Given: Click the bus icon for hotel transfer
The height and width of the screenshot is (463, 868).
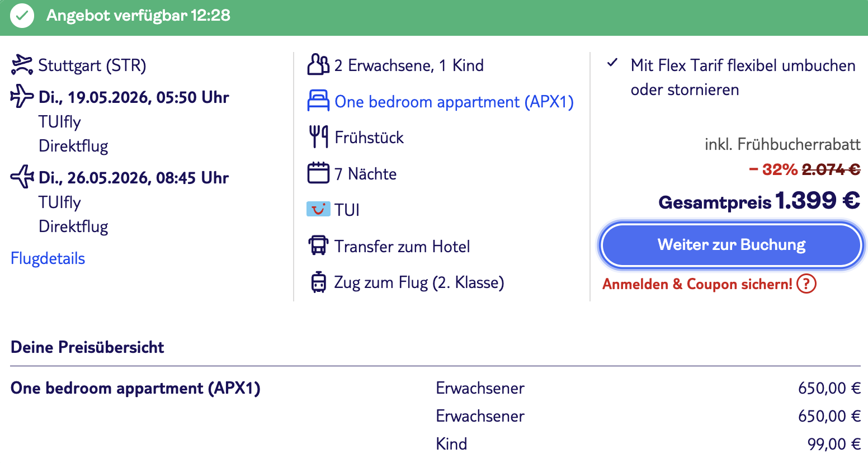Looking at the screenshot, I should click(318, 245).
